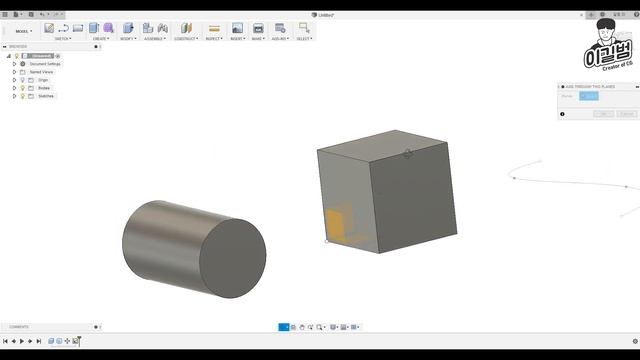Add a new design tab plus icon
Viewport: 640px width, 360px height.
coord(591,15)
